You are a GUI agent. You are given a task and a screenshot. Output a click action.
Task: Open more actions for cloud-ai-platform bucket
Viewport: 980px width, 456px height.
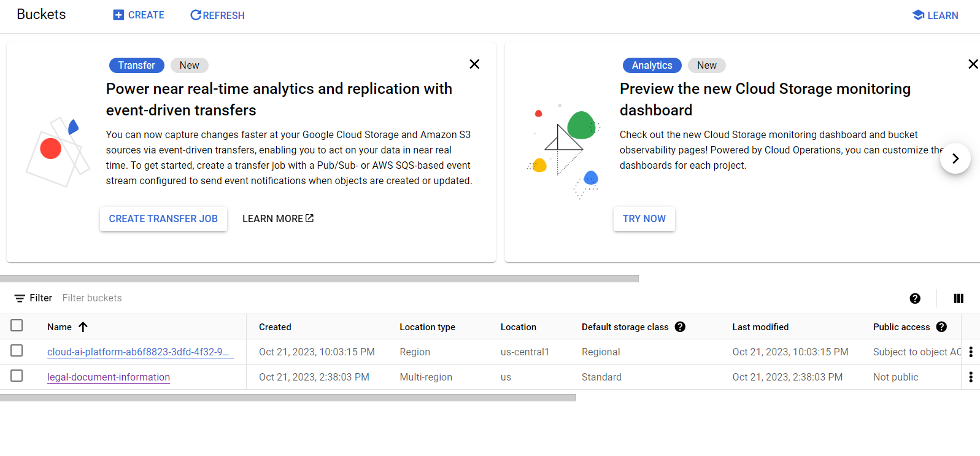[x=971, y=352]
